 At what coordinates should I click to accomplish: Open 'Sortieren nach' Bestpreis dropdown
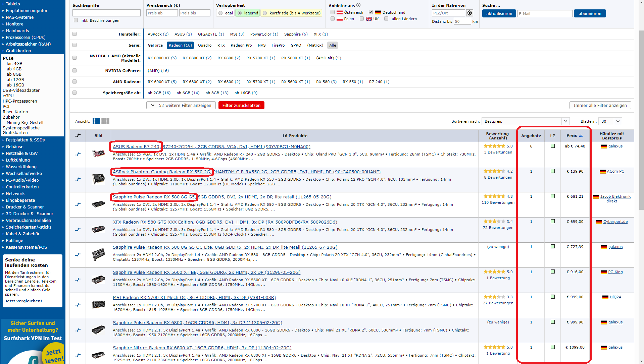pos(526,121)
